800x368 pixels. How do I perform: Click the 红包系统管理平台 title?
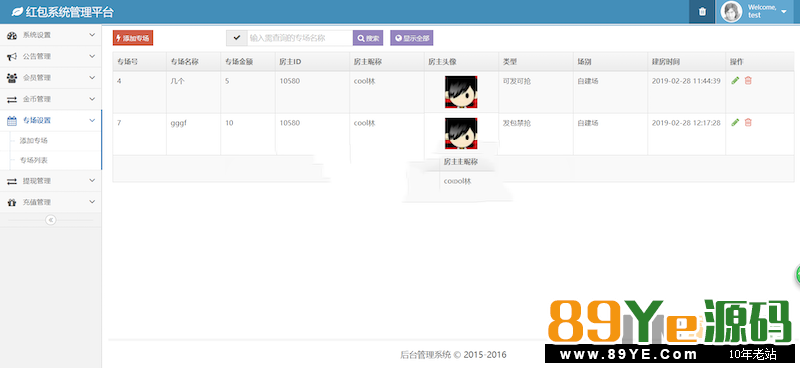70,12
